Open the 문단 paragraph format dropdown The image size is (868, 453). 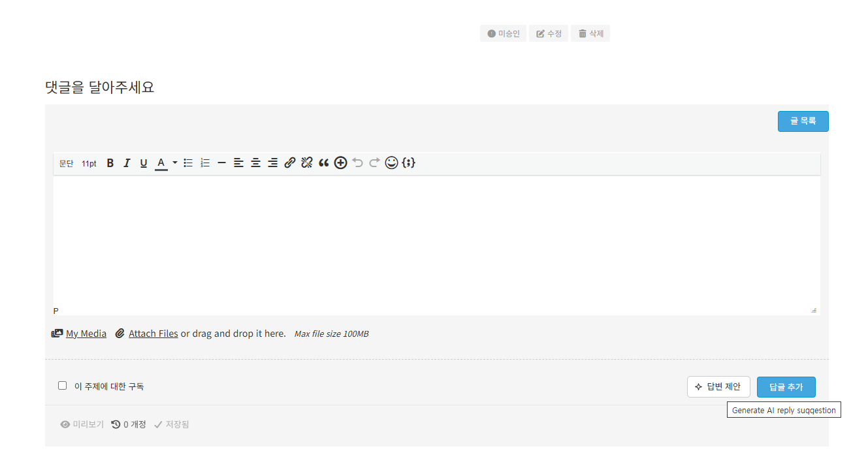point(66,163)
